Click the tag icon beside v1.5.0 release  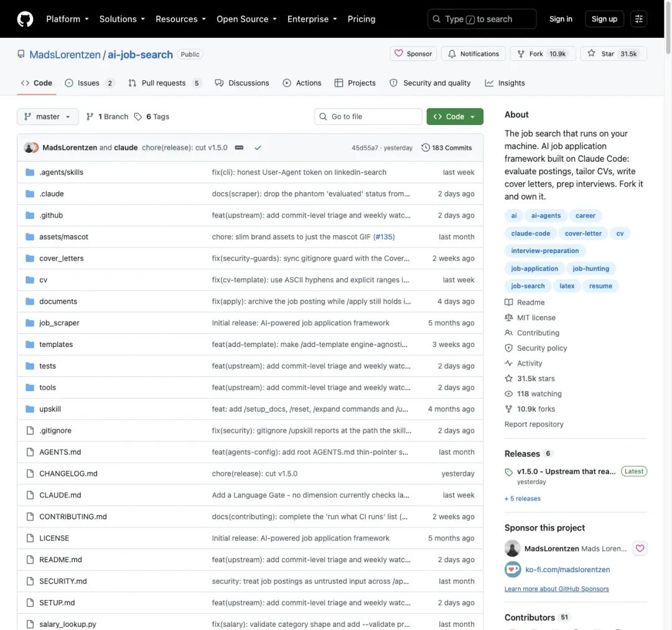coord(509,472)
